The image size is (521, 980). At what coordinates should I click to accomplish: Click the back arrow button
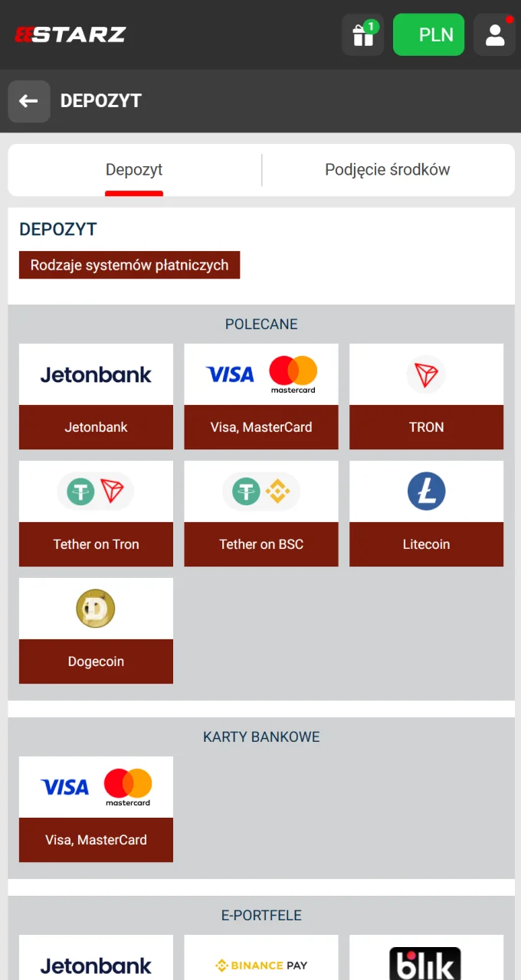coord(28,101)
